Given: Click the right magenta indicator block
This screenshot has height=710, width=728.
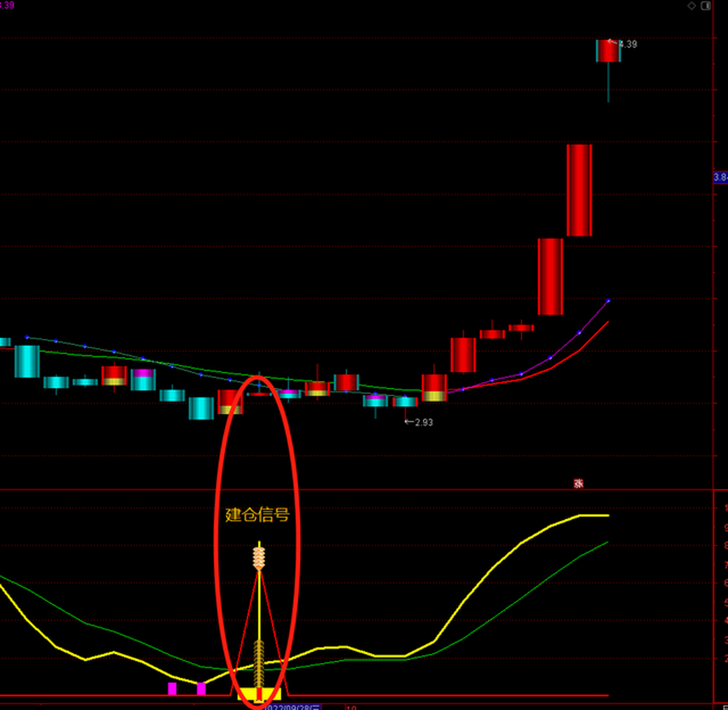Looking at the screenshot, I should tap(201, 689).
